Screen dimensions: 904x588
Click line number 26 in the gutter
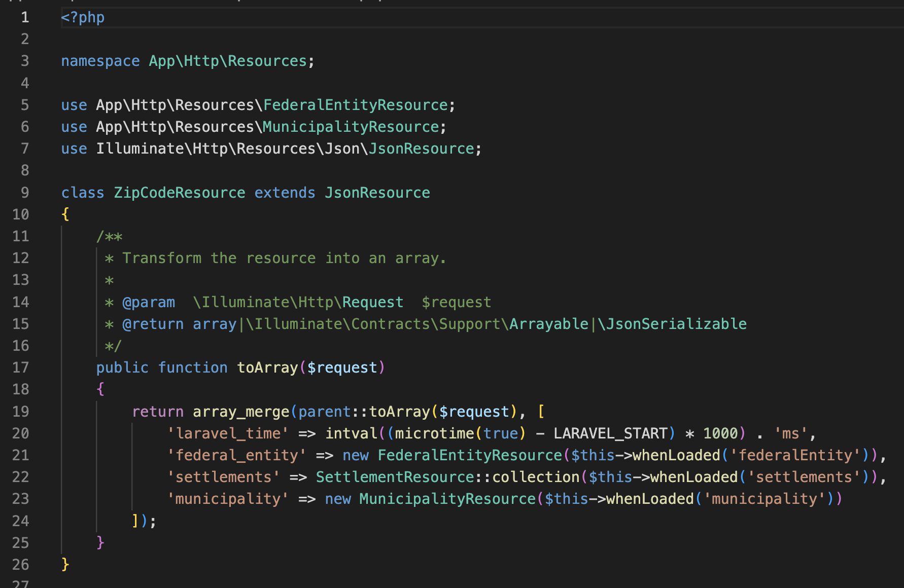[21, 565]
